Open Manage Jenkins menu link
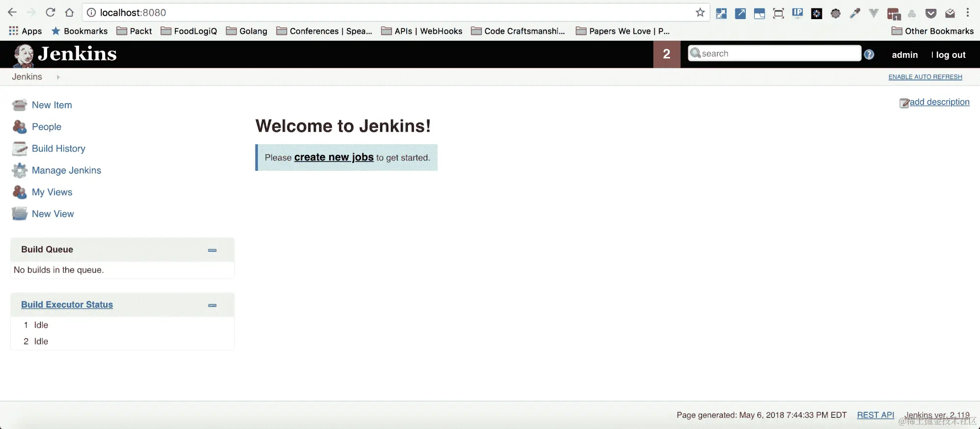The height and width of the screenshot is (429, 980). [x=66, y=170]
